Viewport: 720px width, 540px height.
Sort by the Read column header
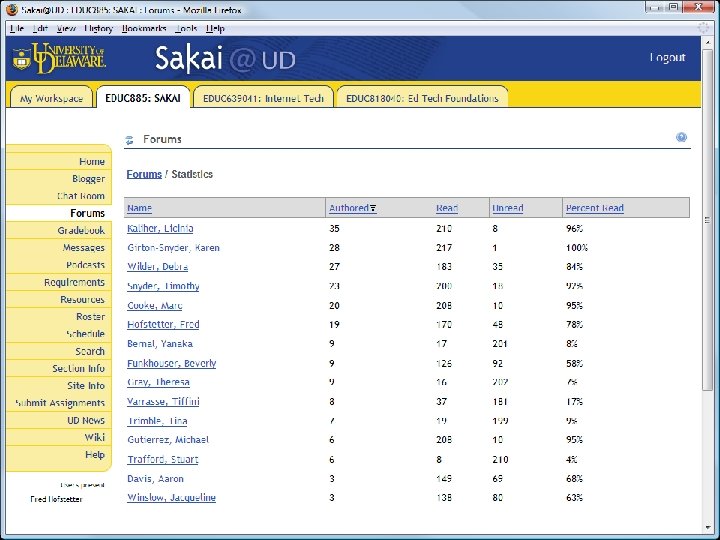click(x=447, y=208)
